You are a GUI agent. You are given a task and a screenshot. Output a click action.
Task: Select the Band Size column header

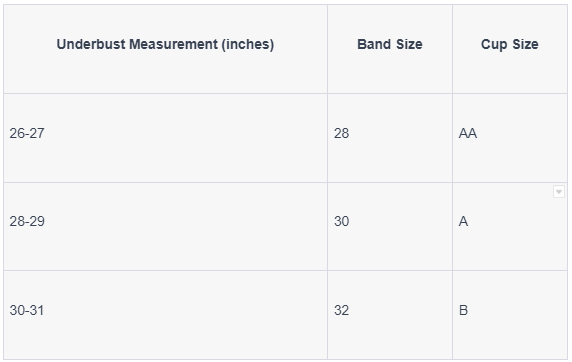390,49
